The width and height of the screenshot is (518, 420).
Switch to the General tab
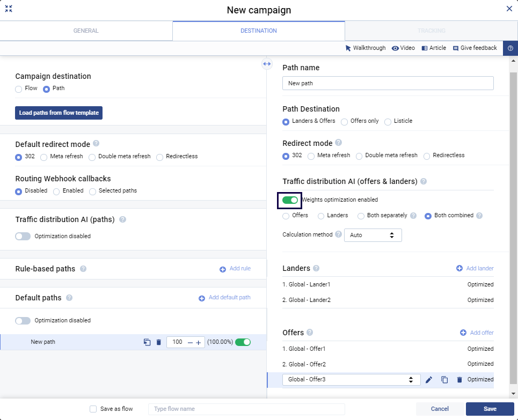(86, 31)
